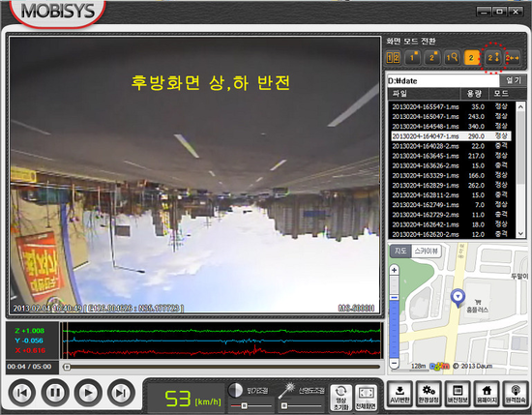
Task: Sort list by 용량 column header
Action: (x=474, y=93)
